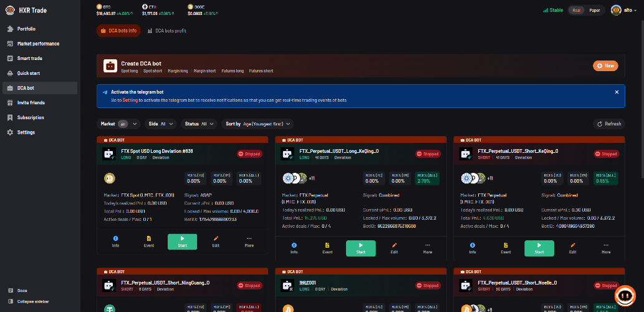Click the Stopped status badge on Long_KeQing_0 bot

pyautogui.click(x=428, y=154)
